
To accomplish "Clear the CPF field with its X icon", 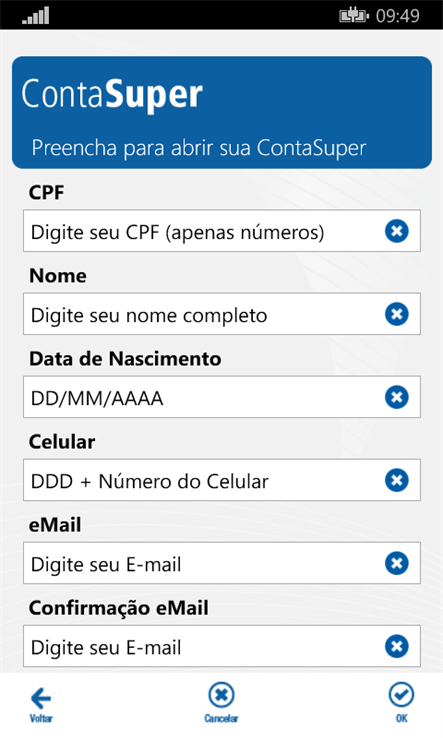I will click(x=396, y=231).
